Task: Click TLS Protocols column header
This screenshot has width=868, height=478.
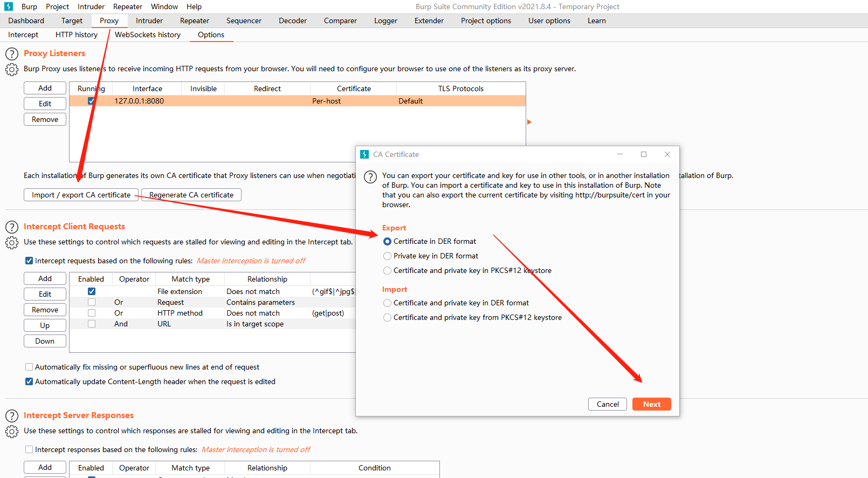Action: click(x=461, y=88)
